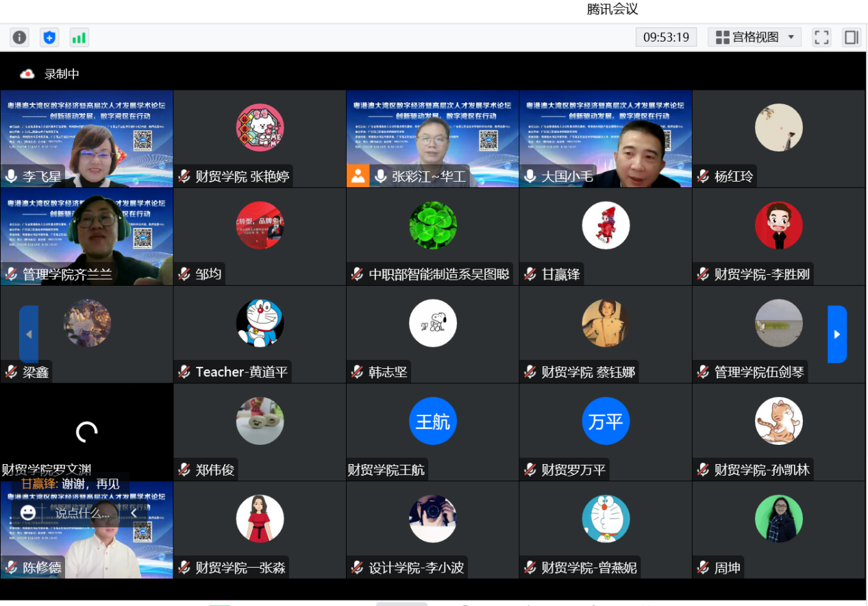
Task: Go to next page of participants
Action: (837, 334)
